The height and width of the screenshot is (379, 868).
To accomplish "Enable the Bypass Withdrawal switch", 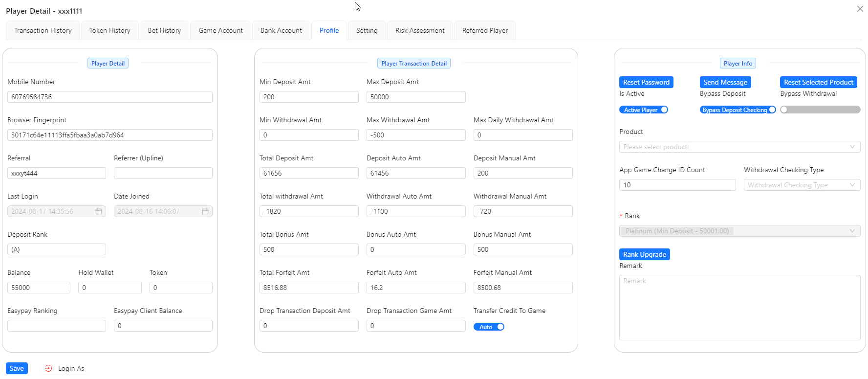I will pos(820,110).
